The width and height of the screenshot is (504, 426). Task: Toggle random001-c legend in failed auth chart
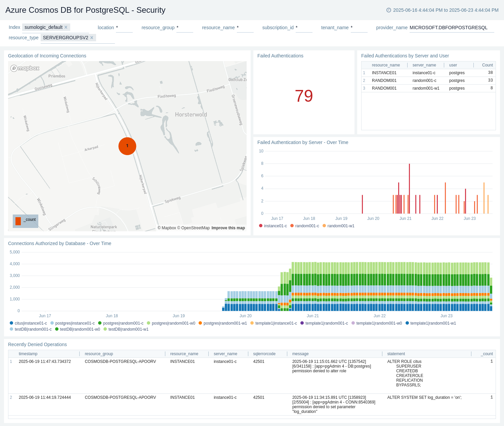pyautogui.click(x=305, y=226)
